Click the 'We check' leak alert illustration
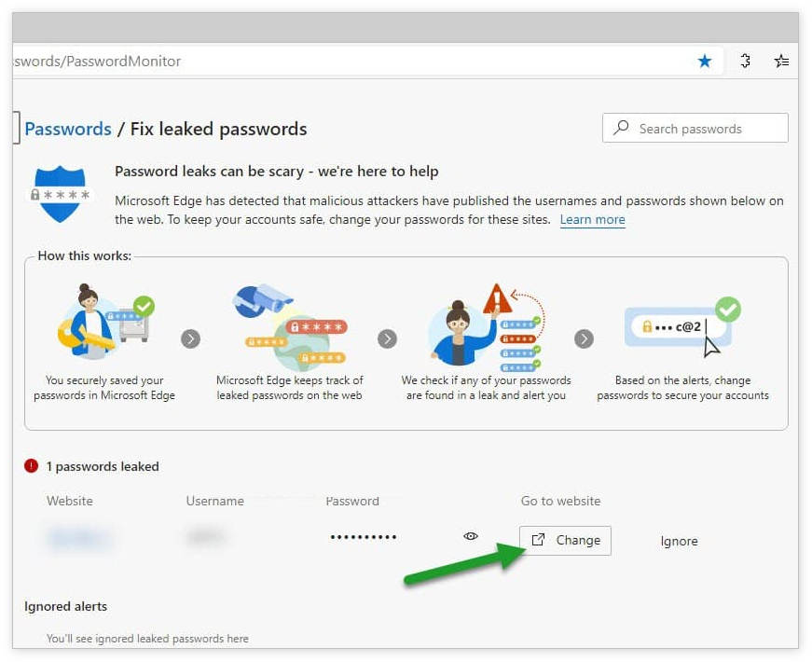Screen dimensions: 812x662 point(485,326)
